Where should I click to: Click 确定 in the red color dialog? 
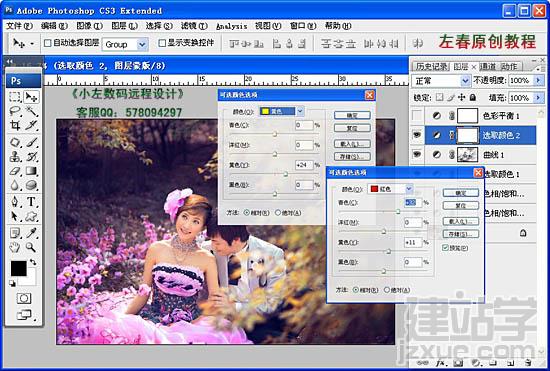pos(460,193)
